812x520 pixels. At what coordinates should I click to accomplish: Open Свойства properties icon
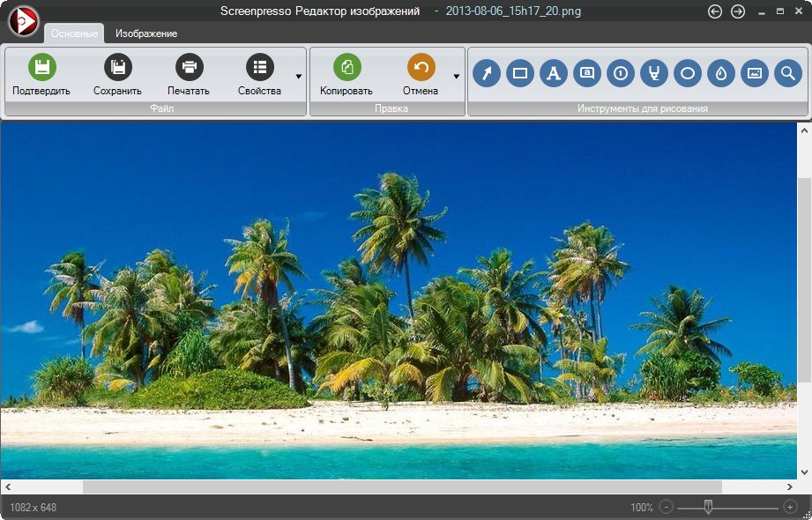click(x=260, y=67)
